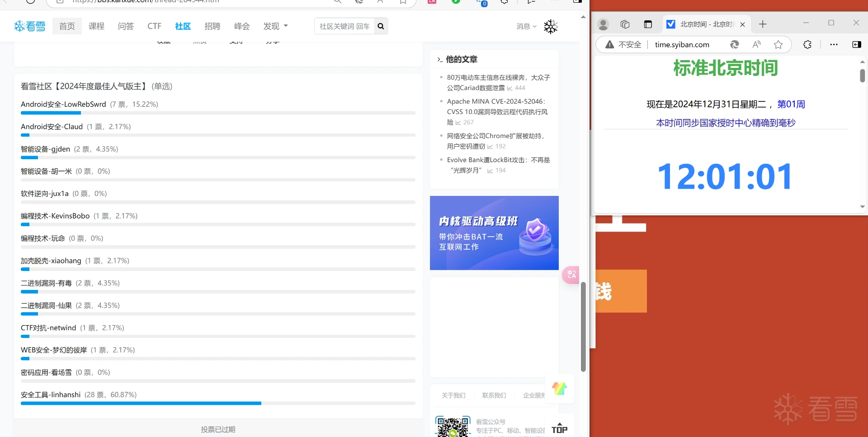Image resolution: width=868 pixels, height=437 pixels.
Task: Open article 网络安全公司Chrome扩展被劫持
Action: [x=496, y=141]
